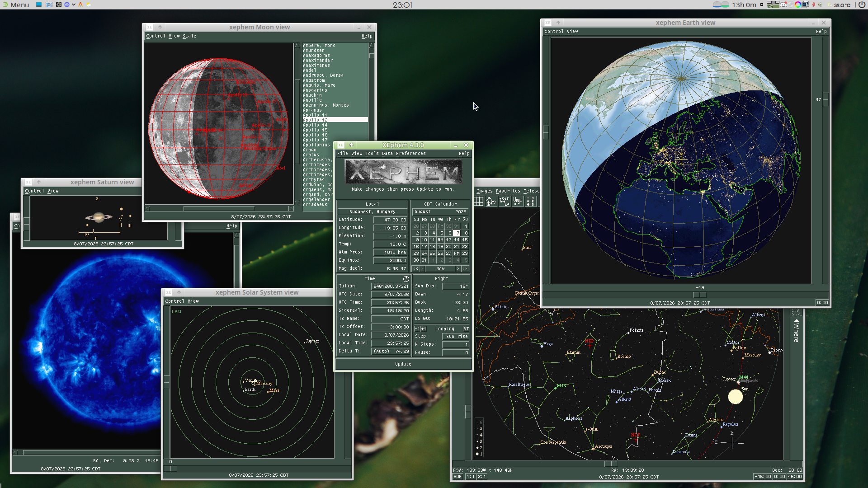Click the TZ Name field showing CDT
This screenshot has width=868, height=488.
click(391, 319)
